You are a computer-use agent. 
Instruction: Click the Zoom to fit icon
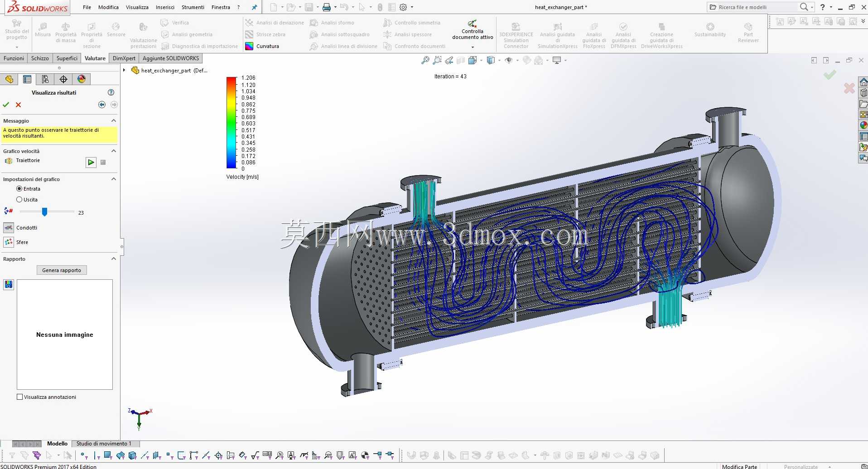425,60
